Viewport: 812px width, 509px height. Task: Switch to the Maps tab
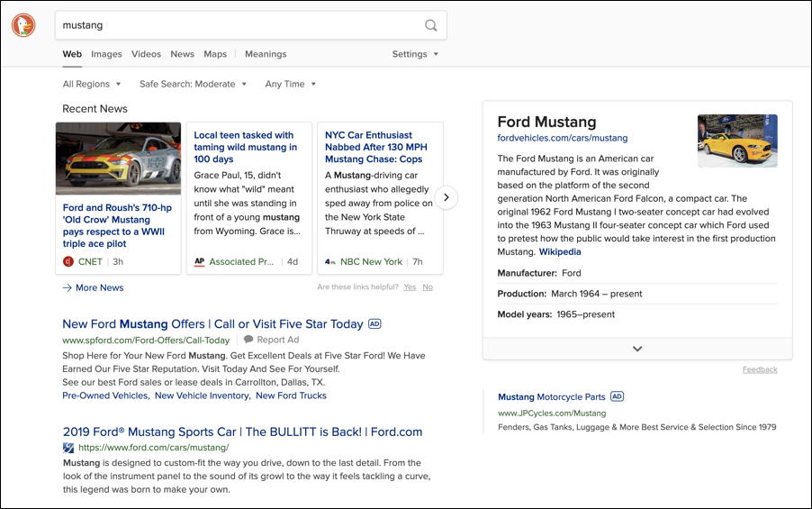(215, 54)
